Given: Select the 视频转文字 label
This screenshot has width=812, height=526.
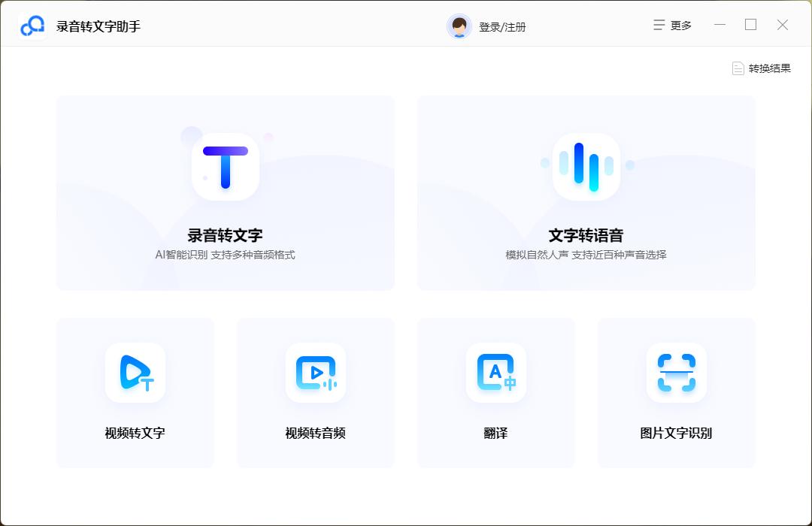Looking at the screenshot, I should click(x=135, y=433).
